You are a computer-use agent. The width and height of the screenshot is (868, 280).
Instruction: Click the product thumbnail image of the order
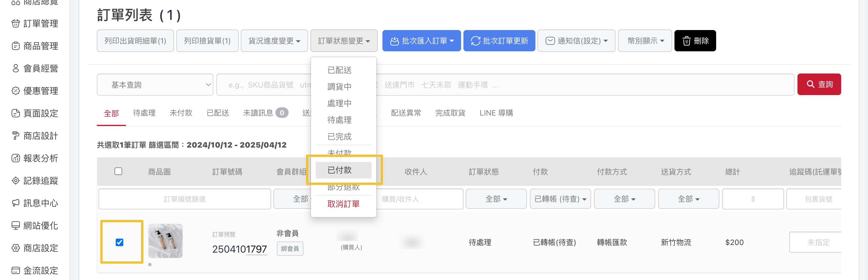(x=166, y=241)
